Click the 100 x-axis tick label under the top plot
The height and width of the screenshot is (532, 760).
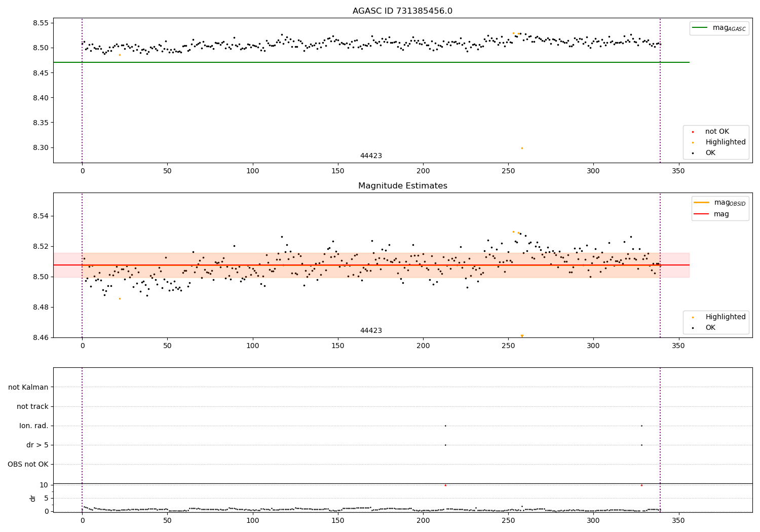(252, 171)
